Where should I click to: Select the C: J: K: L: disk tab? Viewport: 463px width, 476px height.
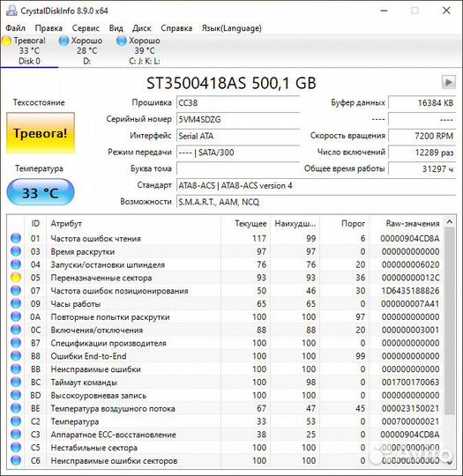(144, 51)
